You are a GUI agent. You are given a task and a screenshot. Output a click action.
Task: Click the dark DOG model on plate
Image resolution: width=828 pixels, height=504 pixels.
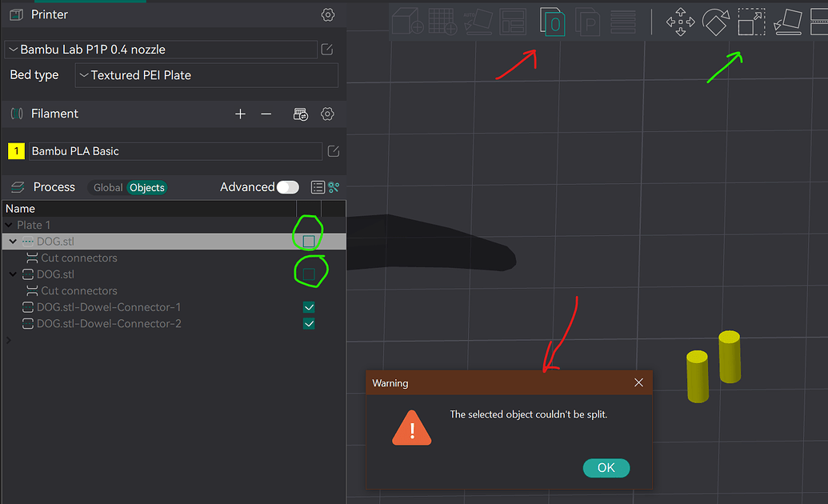pyautogui.click(x=430, y=243)
